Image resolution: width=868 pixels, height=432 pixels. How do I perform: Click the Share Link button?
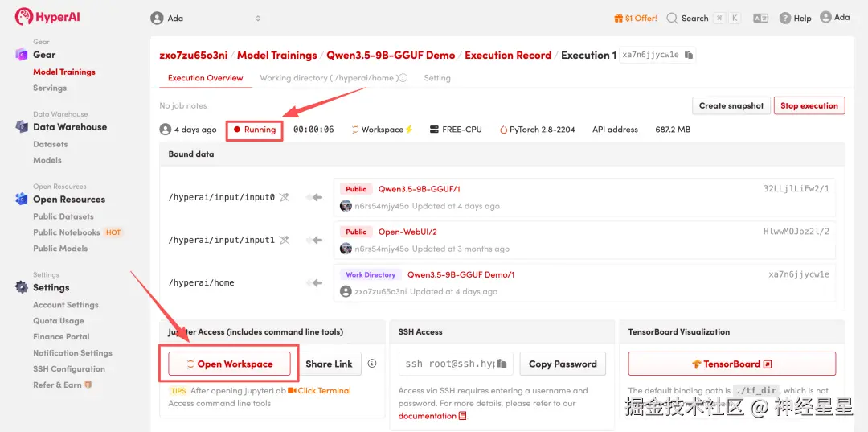coord(331,364)
